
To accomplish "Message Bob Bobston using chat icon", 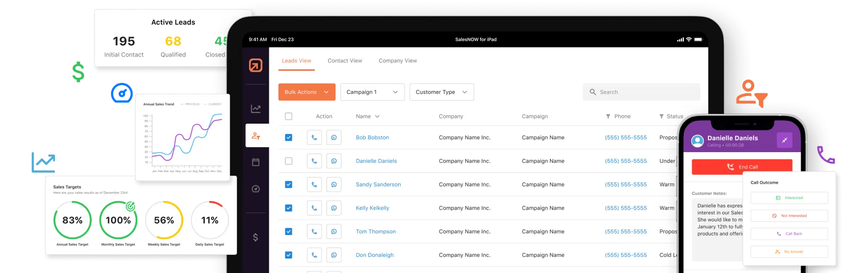I will tap(334, 137).
